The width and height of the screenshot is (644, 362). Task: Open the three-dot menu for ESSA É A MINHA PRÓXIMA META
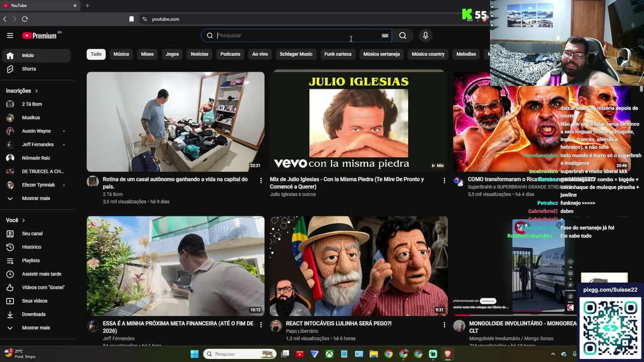coord(261,325)
